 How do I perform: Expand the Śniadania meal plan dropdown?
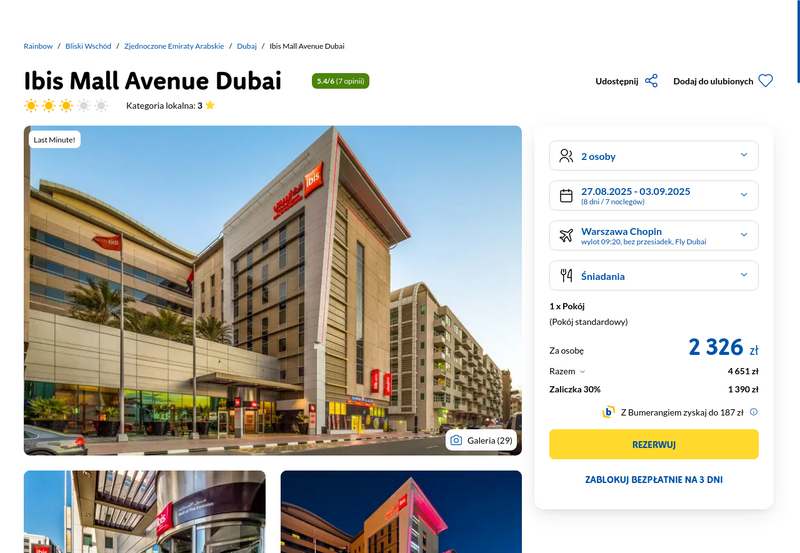coord(654,275)
